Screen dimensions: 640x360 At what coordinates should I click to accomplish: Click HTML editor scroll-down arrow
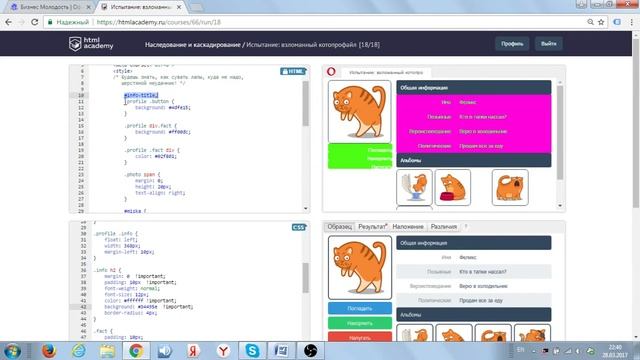pos(305,209)
